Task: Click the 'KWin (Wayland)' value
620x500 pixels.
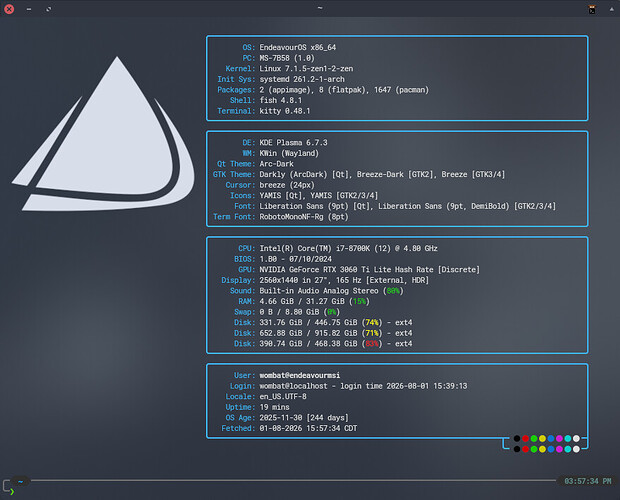Action: coord(289,153)
